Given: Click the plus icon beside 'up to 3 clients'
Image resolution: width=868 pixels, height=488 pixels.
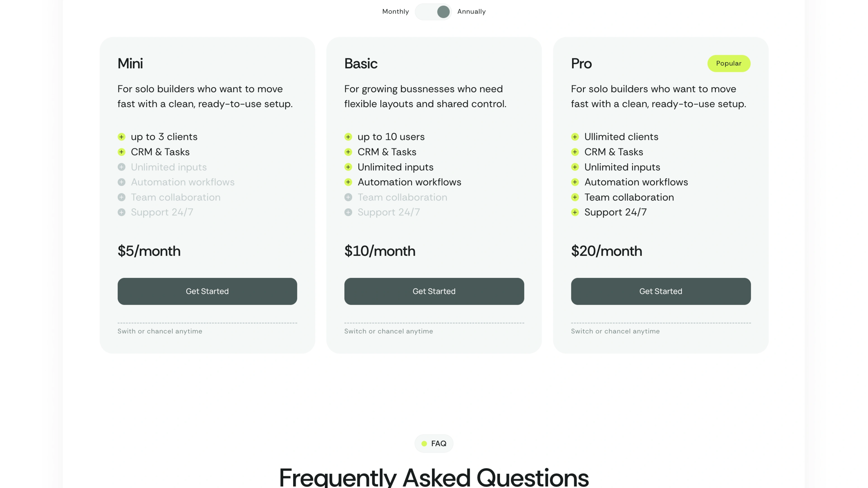Looking at the screenshot, I should pos(122,137).
